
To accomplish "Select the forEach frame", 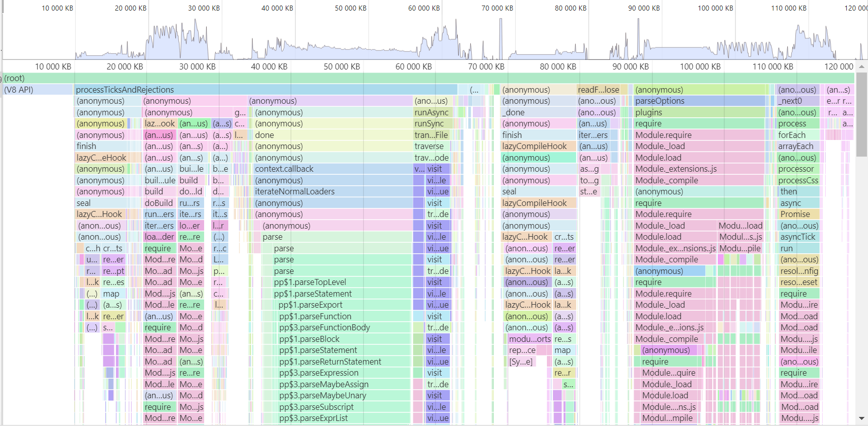I will (797, 135).
